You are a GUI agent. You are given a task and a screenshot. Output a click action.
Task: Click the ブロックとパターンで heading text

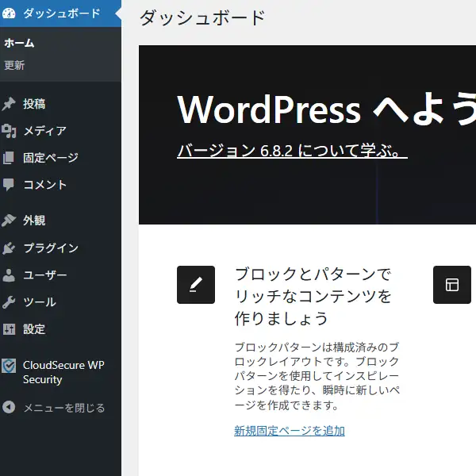313,274
